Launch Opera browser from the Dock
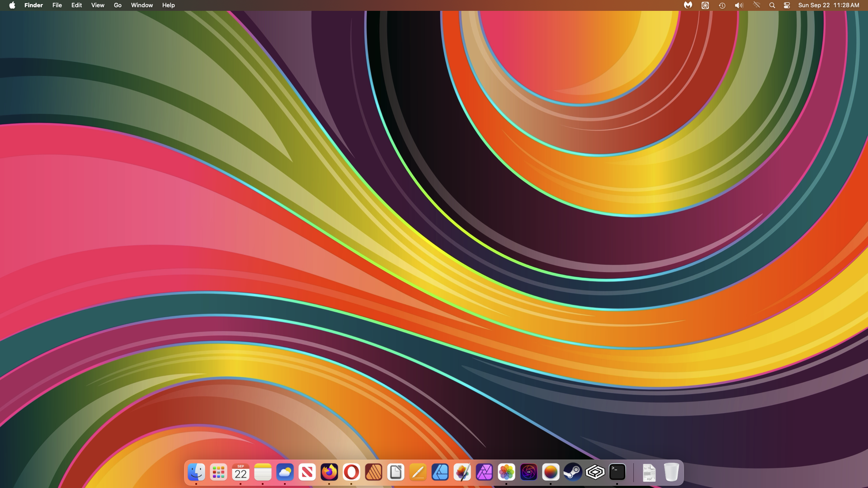Image resolution: width=868 pixels, height=488 pixels. click(351, 472)
